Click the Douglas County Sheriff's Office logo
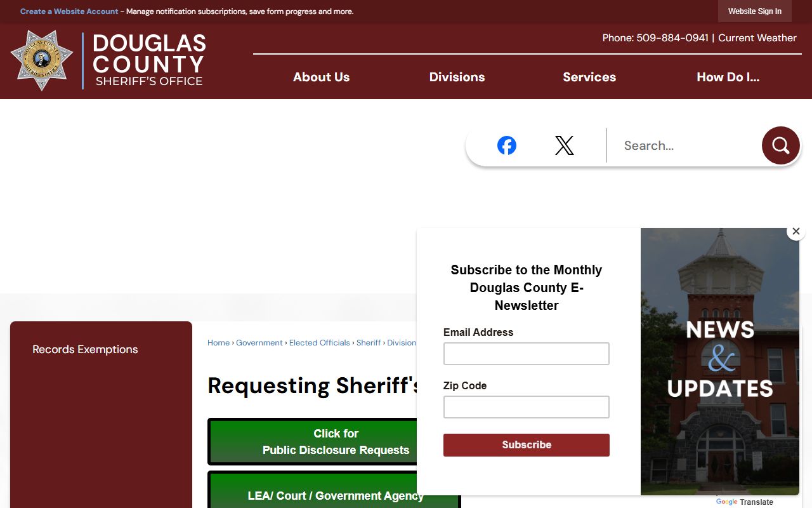Screen dimensions: 812x508 108,60
